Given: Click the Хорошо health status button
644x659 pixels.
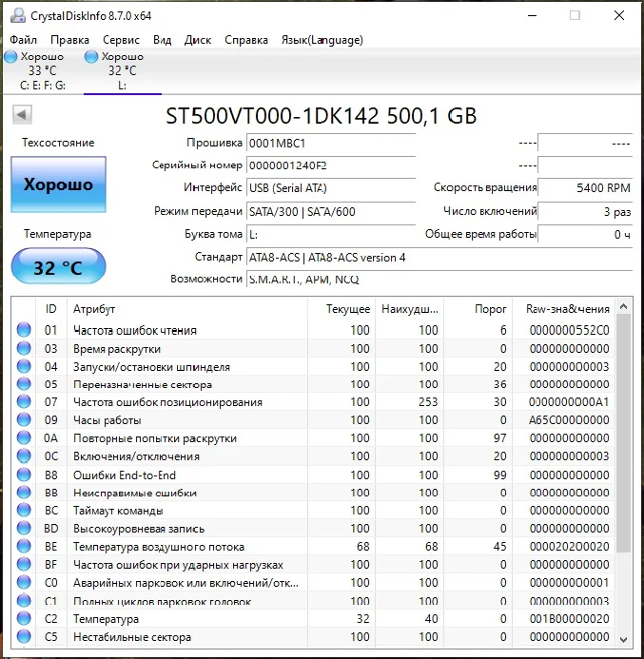Looking at the screenshot, I should [x=58, y=184].
